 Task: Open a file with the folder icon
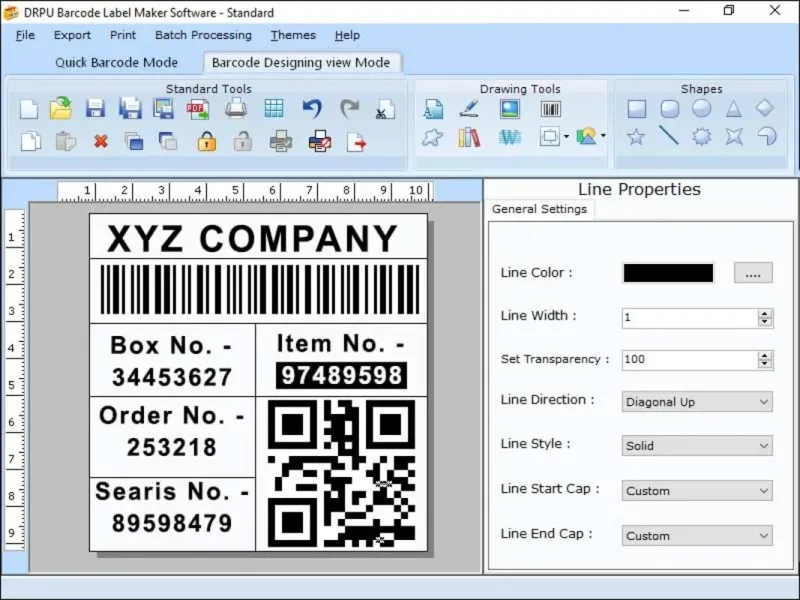(61, 108)
